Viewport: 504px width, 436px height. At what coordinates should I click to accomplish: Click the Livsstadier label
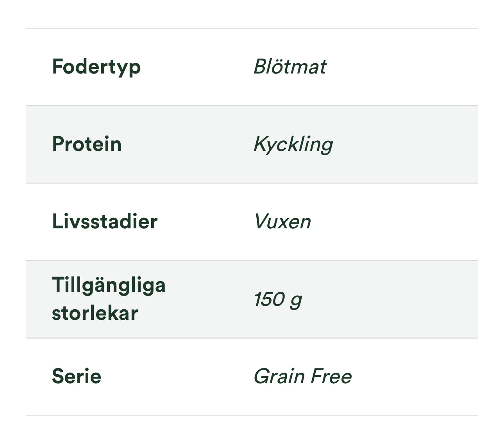[105, 221]
